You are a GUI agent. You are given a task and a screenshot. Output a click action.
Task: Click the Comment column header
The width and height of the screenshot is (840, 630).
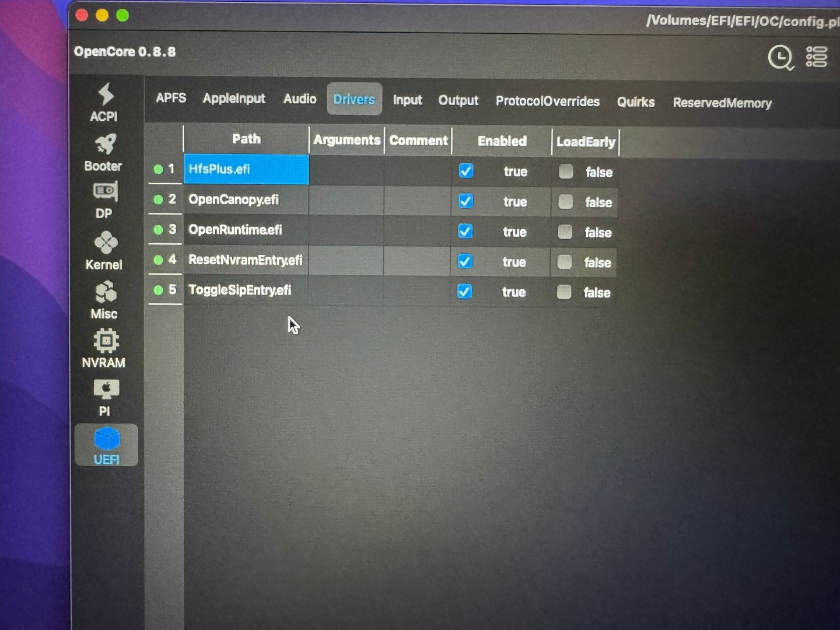pos(418,141)
